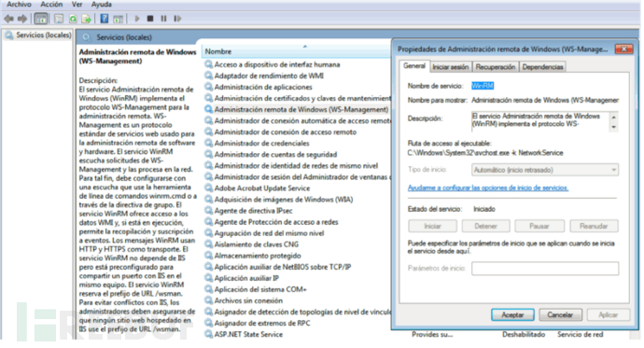This screenshot has height=348, width=644.
Task: Select Administración de certificados y claves row
Action: point(298,98)
